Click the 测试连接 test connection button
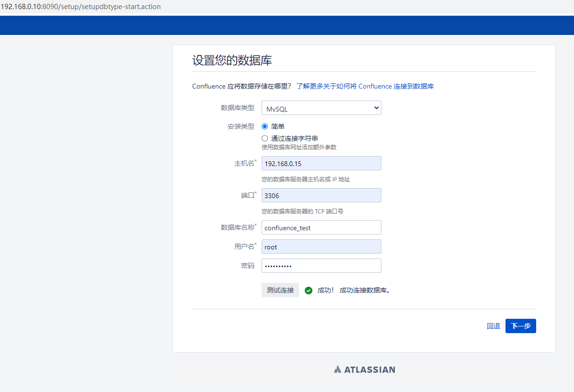 [x=280, y=290]
